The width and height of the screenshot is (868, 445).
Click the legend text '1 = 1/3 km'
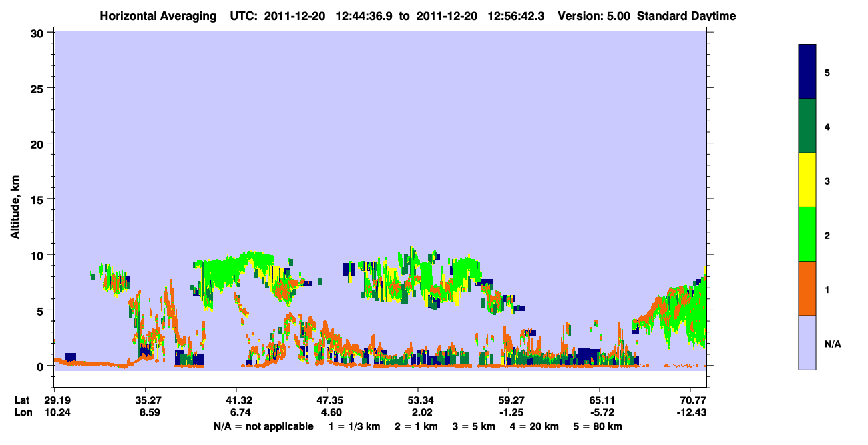[353, 426]
